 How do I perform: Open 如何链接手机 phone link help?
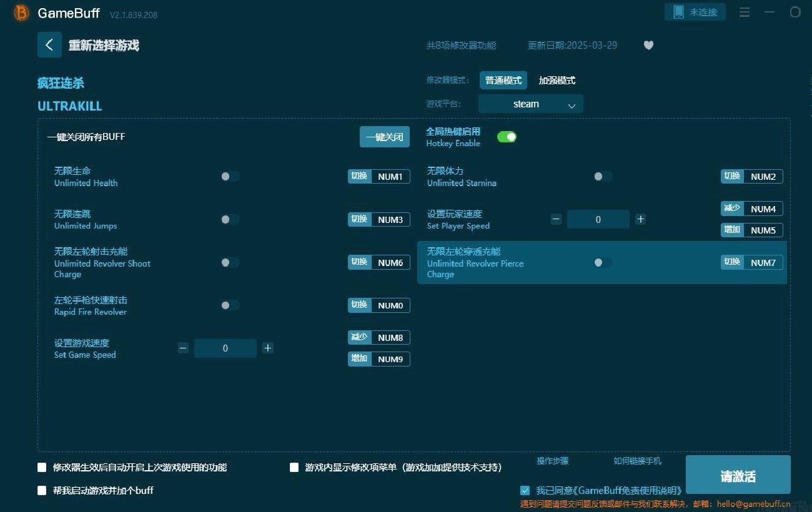click(637, 461)
